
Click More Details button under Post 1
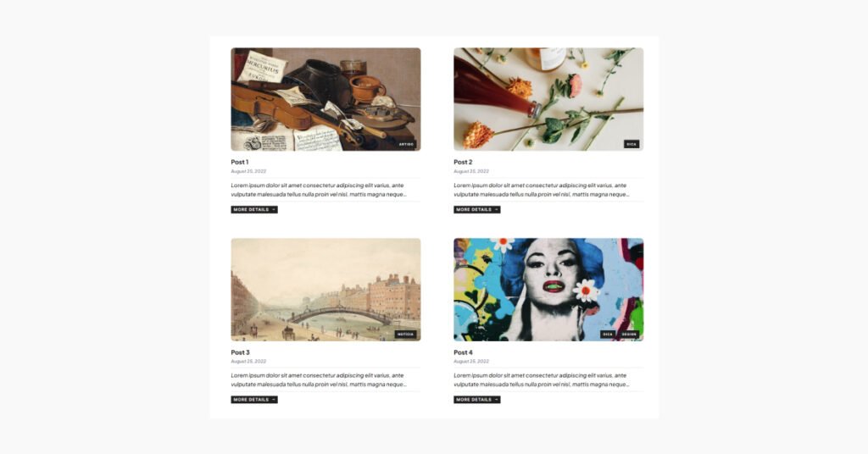coord(254,209)
